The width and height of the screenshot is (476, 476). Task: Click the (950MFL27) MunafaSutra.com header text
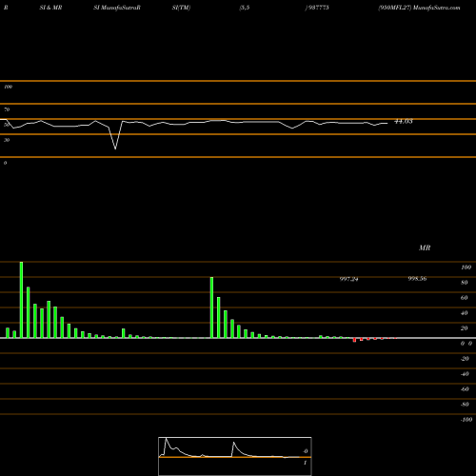(419, 8)
